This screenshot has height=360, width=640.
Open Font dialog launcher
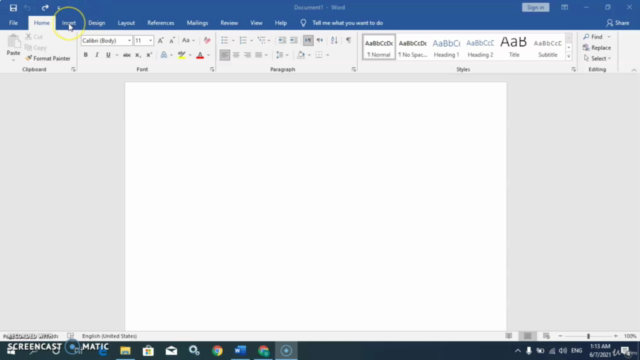tap(212, 69)
